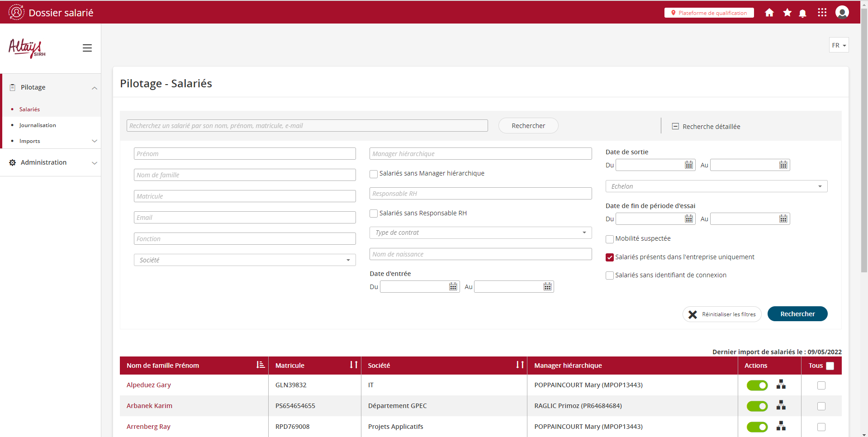Click the home icon in top bar
868x437 pixels.
769,13
